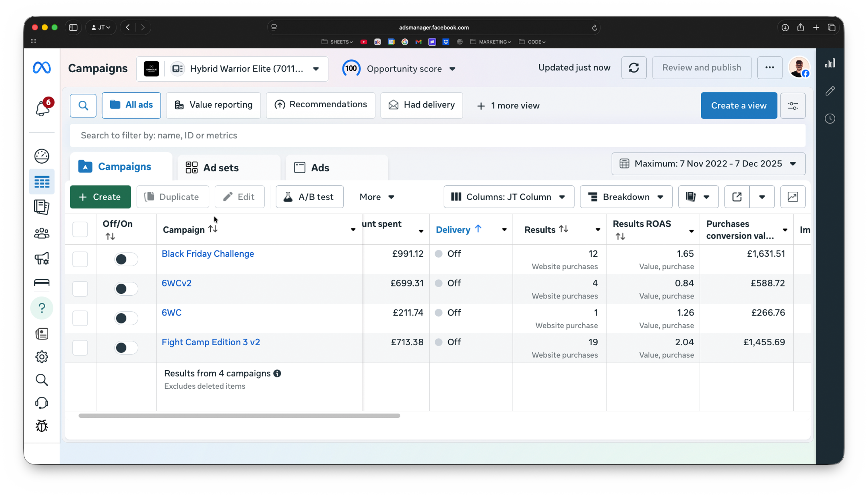
Task: Switch to the Ads tab
Action: click(x=319, y=167)
